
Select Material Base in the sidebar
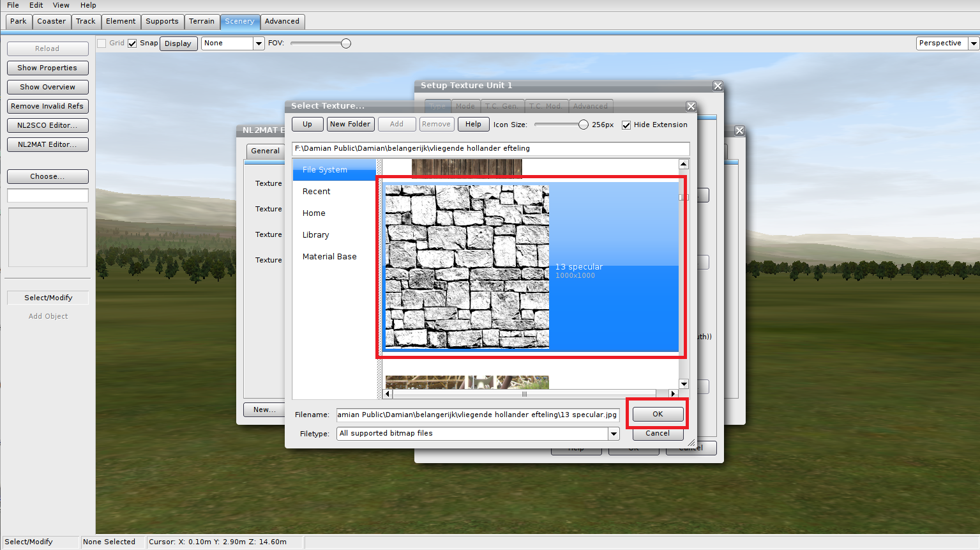[x=329, y=257]
